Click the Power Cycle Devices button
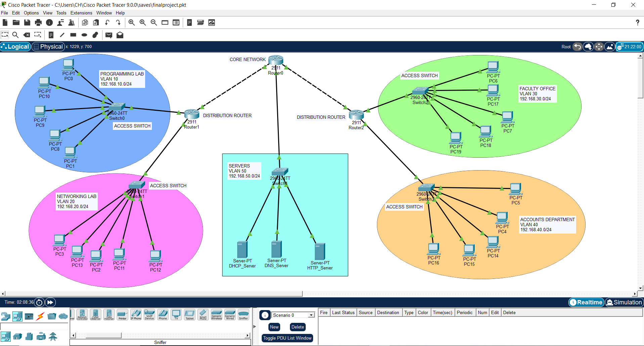This screenshot has height=346, width=644. [39, 302]
